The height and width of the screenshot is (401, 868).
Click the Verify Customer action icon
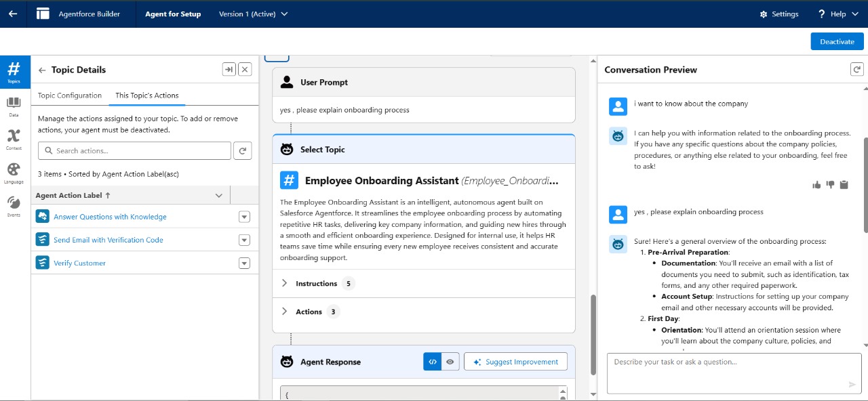pyautogui.click(x=43, y=263)
